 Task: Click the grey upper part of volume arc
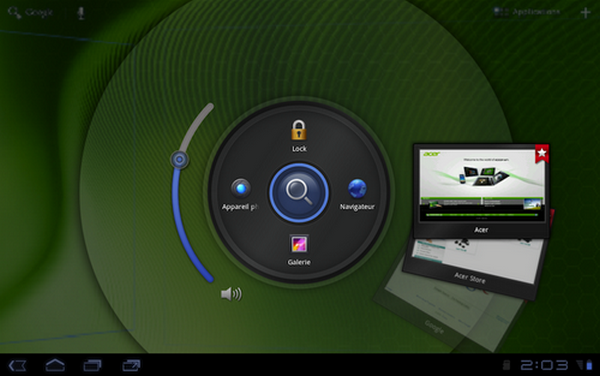coord(195,126)
